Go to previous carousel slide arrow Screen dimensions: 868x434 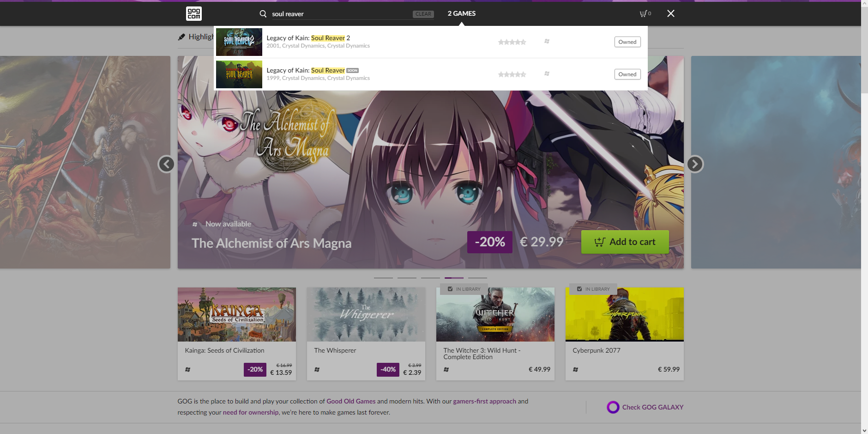tap(166, 164)
